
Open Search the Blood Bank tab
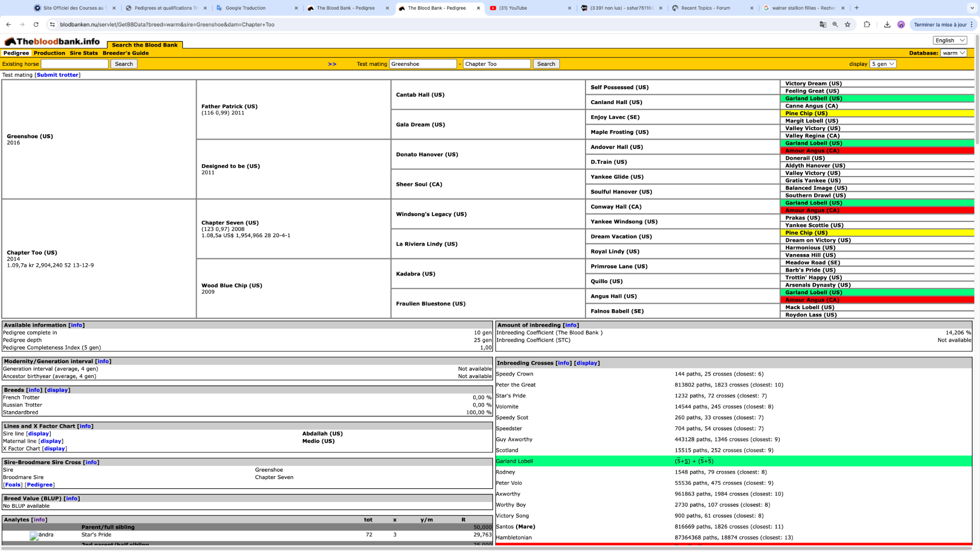coord(144,45)
